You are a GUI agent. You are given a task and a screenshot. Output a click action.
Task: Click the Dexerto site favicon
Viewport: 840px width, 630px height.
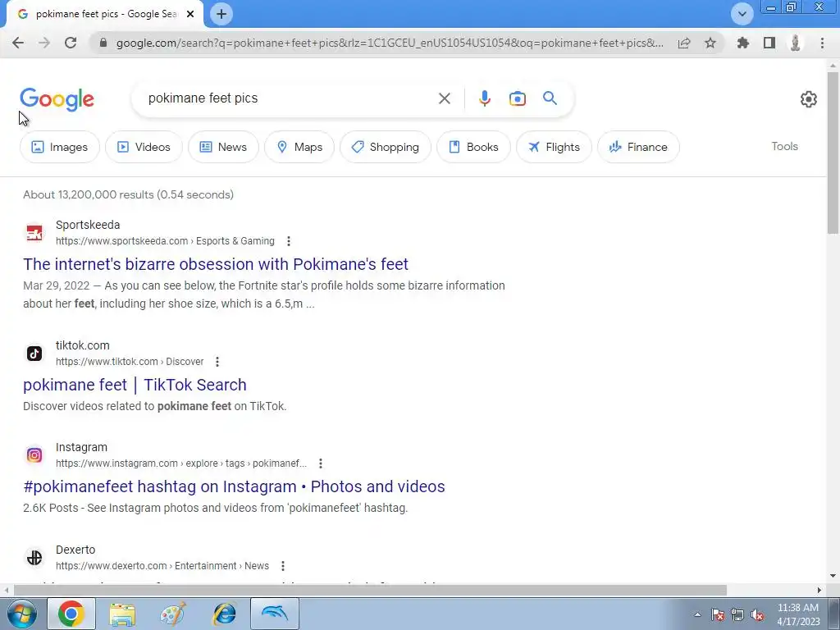pos(34,558)
